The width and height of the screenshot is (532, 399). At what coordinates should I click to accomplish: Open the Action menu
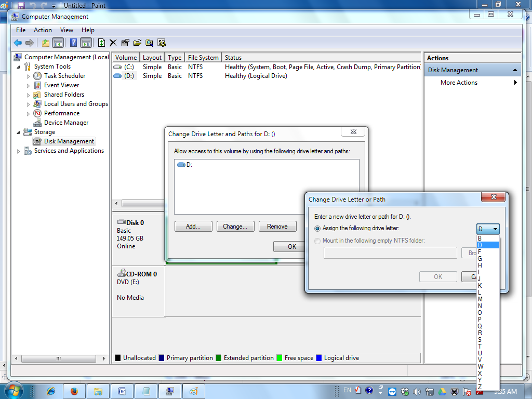coord(43,30)
